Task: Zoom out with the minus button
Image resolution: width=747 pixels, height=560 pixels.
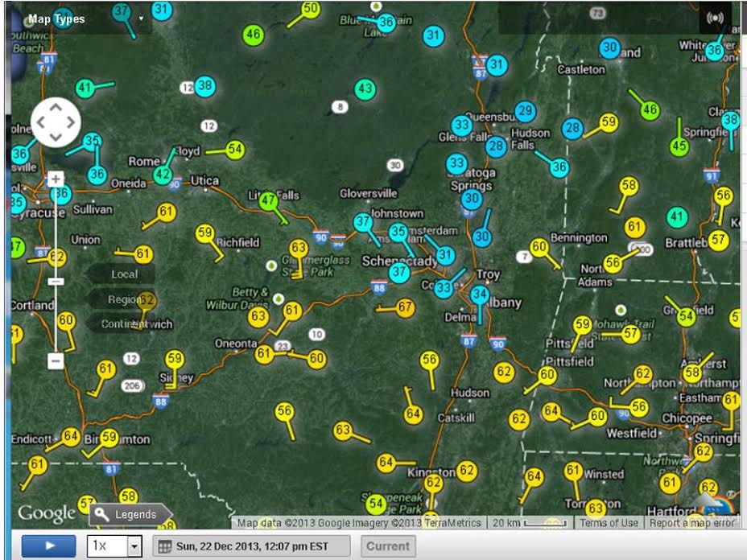Action: click(56, 361)
